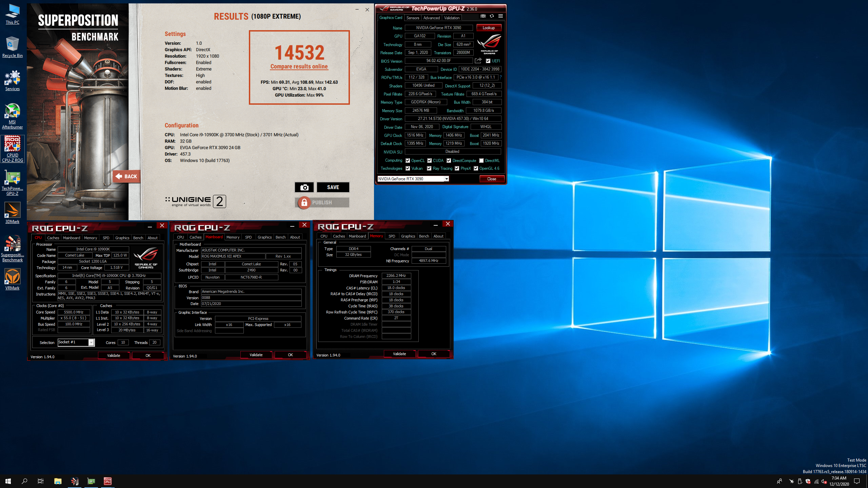This screenshot has width=868, height=488.
Task: Toggle the UEFI checkbox in GPU-Z
Action: [x=488, y=61]
